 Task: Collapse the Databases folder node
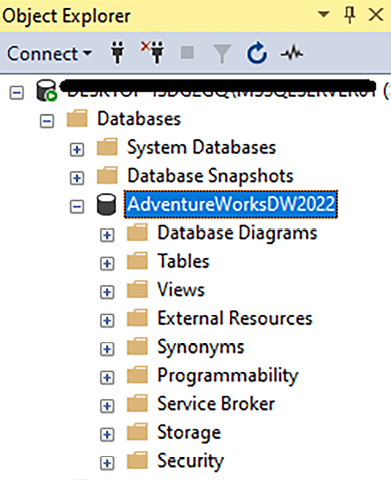pyautogui.click(x=47, y=121)
